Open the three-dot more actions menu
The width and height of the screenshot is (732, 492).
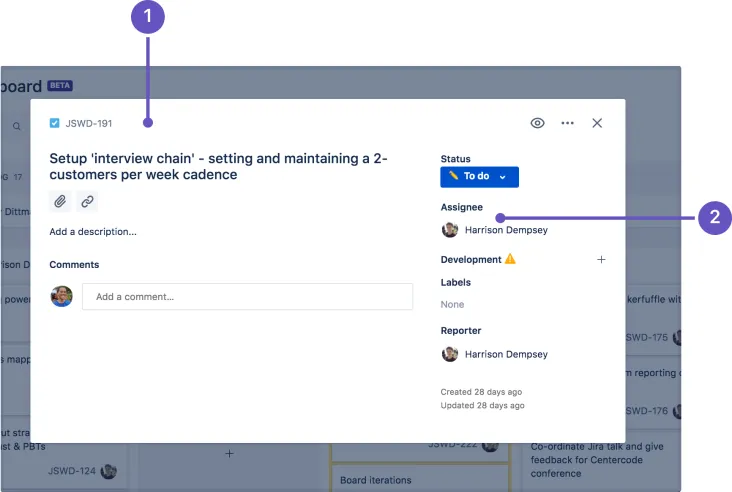(567, 123)
